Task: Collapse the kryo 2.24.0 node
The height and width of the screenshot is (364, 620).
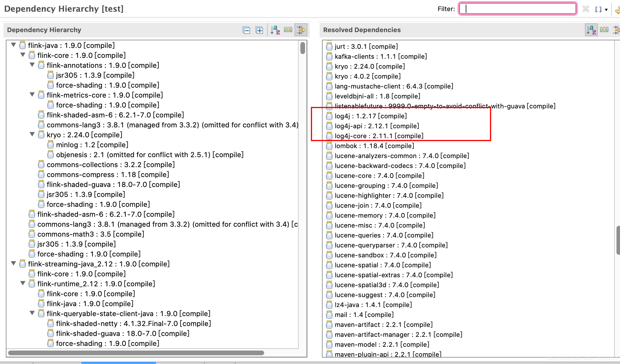Action: point(32,134)
